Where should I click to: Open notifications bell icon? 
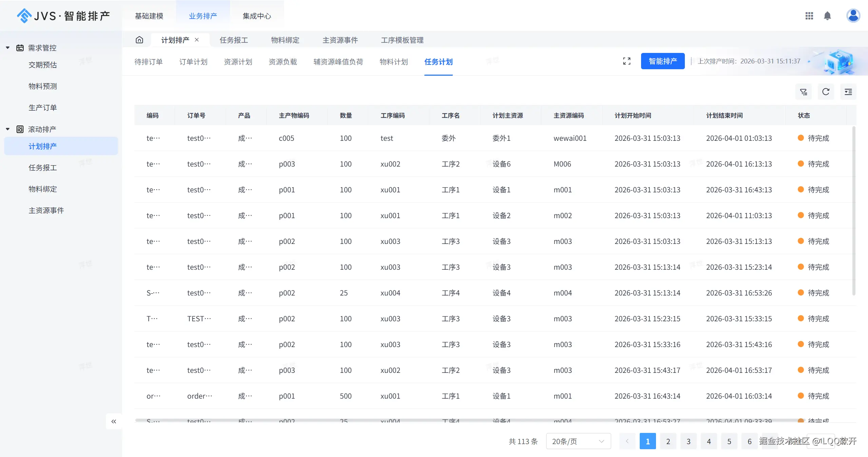pyautogui.click(x=827, y=16)
